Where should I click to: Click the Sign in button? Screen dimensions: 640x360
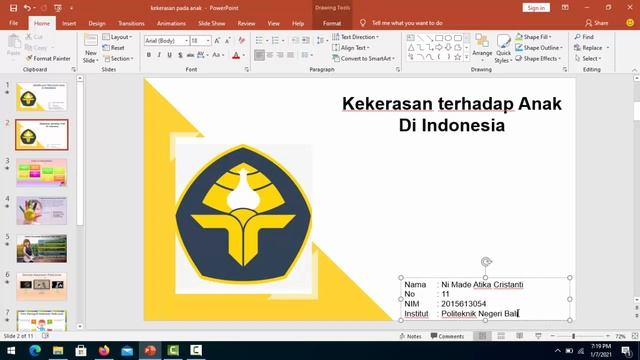[536, 8]
